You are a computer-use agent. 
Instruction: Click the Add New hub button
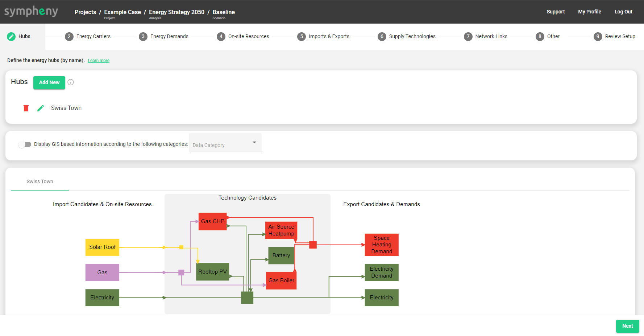[49, 82]
